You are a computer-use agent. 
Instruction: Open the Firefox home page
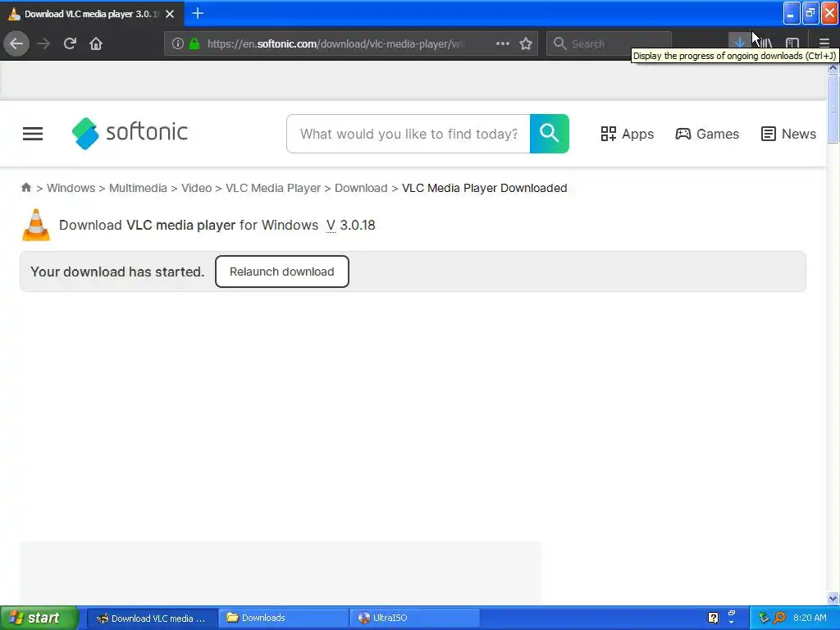click(x=96, y=43)
